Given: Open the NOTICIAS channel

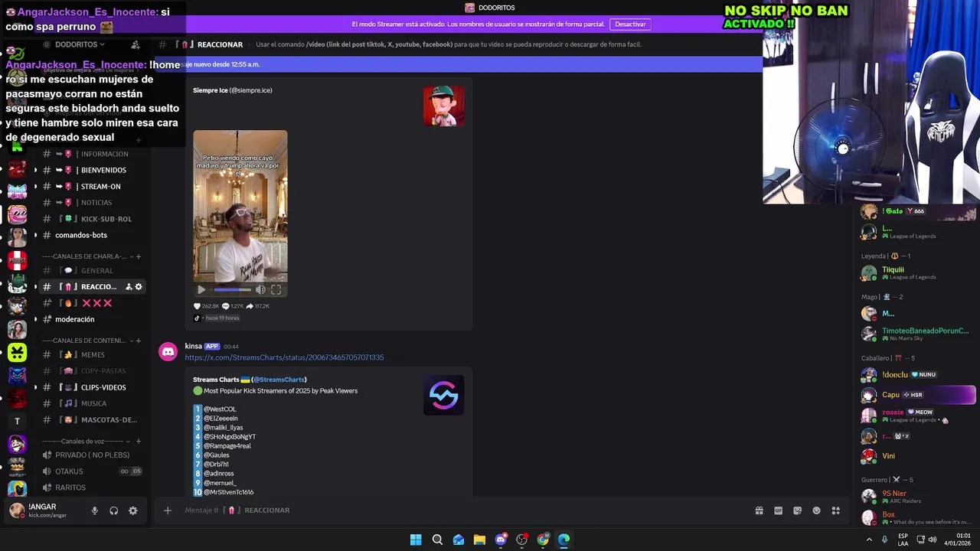Looking at the screenshot, I should coord(92,203).
